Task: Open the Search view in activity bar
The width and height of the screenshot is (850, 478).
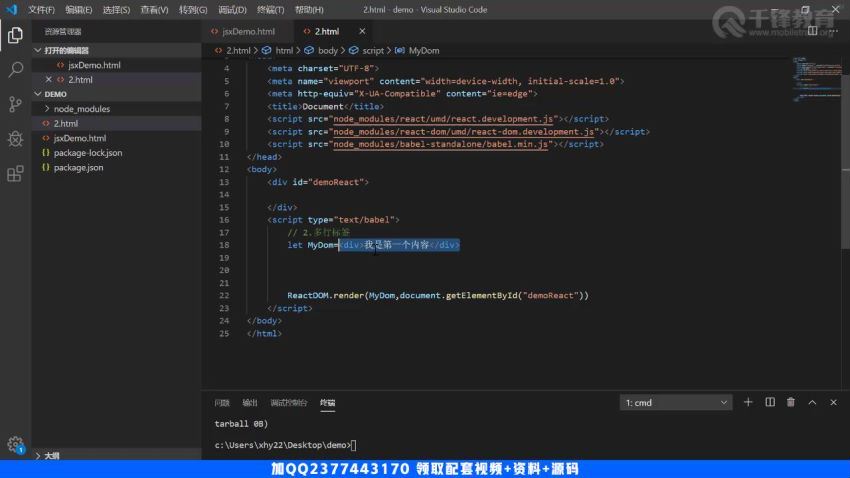Action: pyautogui.click(x=15, y=69)
